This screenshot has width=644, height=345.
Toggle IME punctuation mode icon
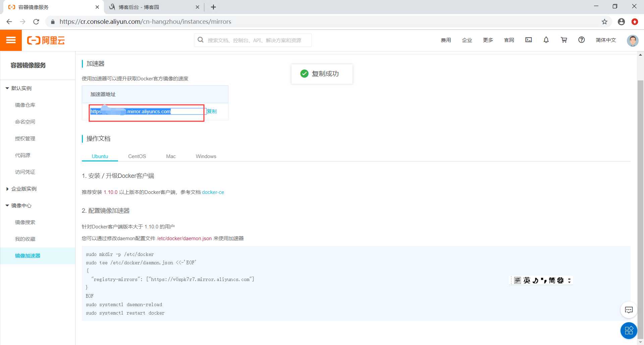pos(544,280)
